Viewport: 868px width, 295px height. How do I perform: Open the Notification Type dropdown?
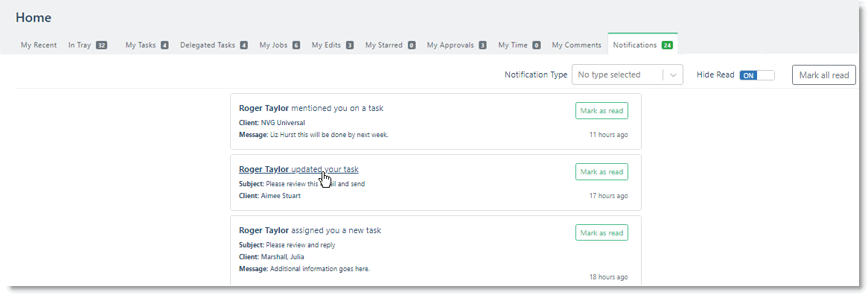[628, 74]
